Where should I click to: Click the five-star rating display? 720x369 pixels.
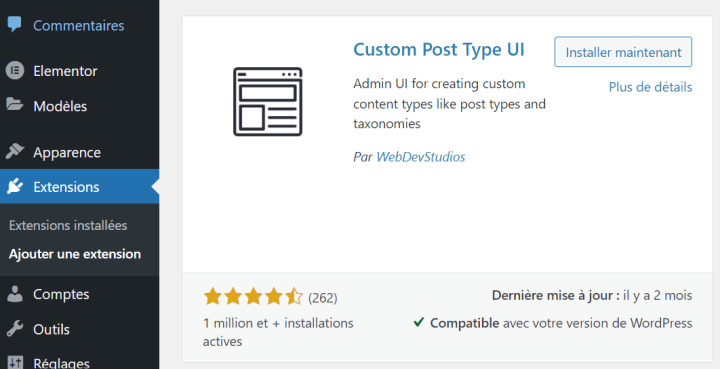point(253,296)
